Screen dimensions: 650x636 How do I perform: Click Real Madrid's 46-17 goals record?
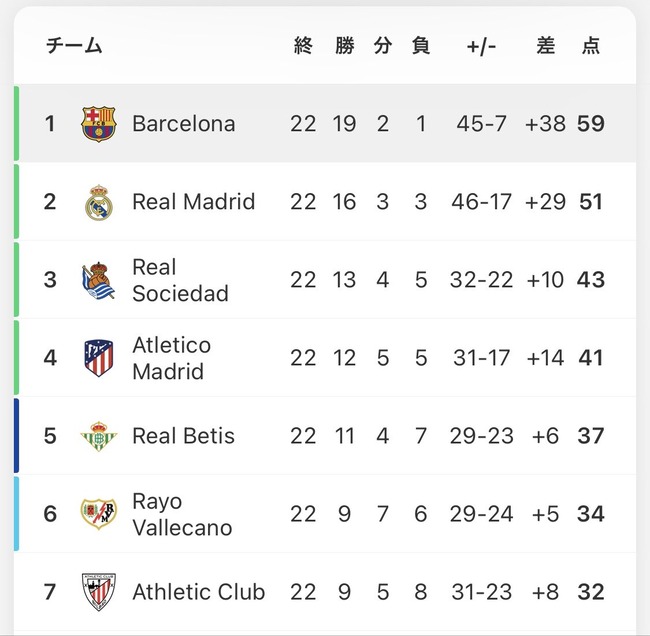481,202
